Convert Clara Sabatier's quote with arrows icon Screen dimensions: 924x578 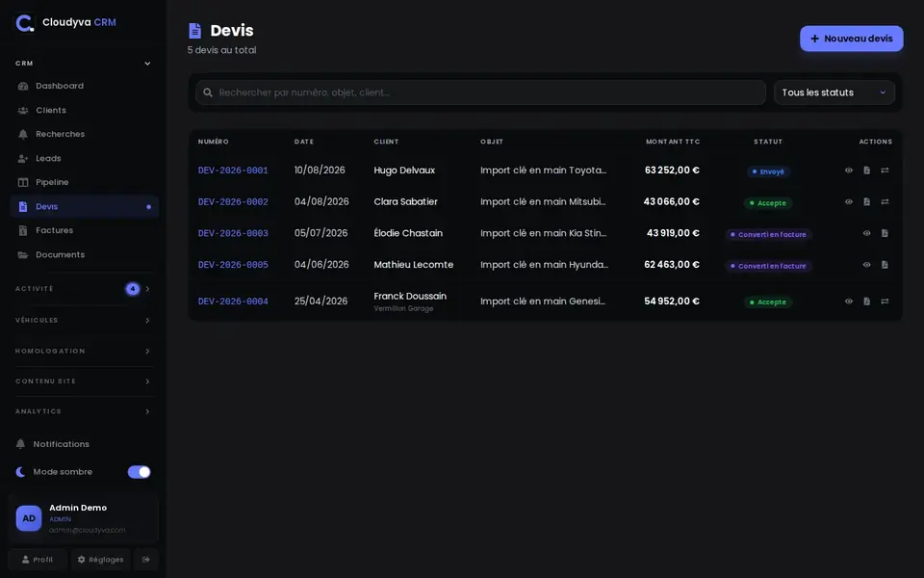point(885,201)
